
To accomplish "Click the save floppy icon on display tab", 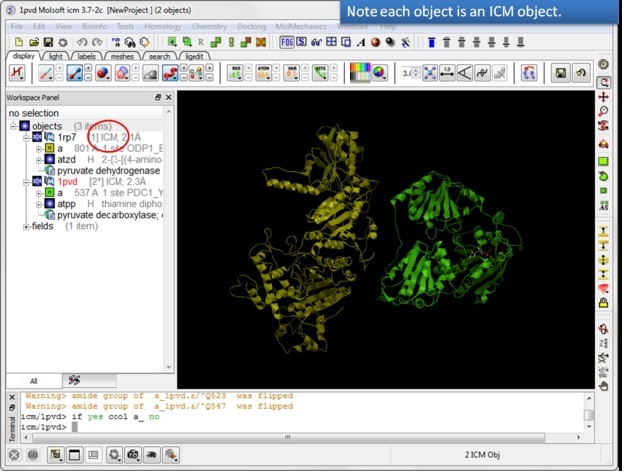I will pyautogui.click(x=560, y=73).
